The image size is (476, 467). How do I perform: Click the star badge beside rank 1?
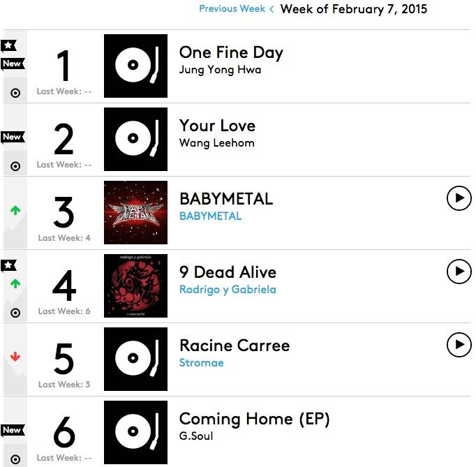[x=8, y=45]
